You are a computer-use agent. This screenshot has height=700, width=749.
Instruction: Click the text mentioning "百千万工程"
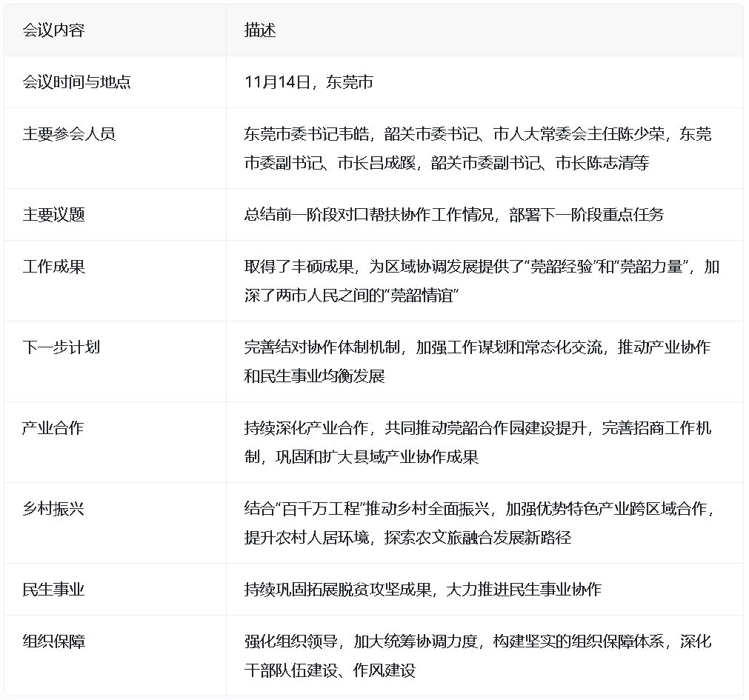pos(480,522)
